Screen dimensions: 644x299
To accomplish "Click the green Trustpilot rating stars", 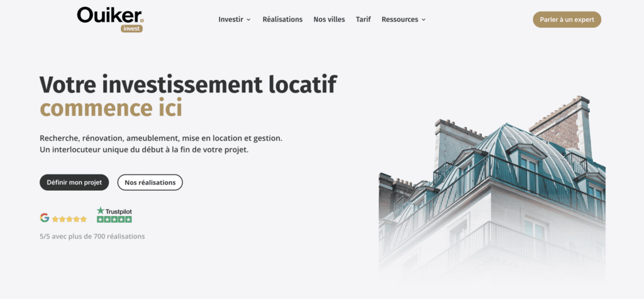I will pyautogui.click(x=114, y=219).
